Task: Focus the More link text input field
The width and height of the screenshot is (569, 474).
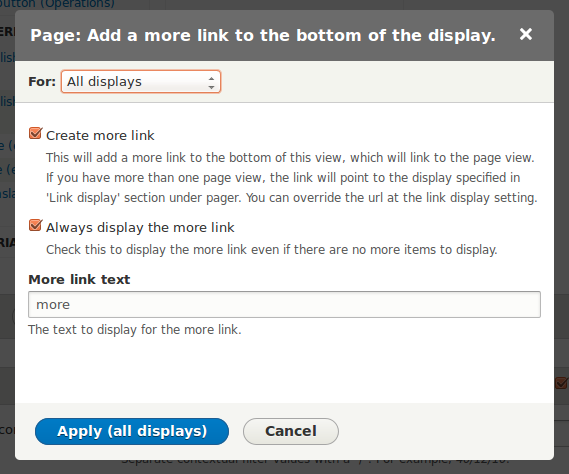Action: tap(284, 305)
